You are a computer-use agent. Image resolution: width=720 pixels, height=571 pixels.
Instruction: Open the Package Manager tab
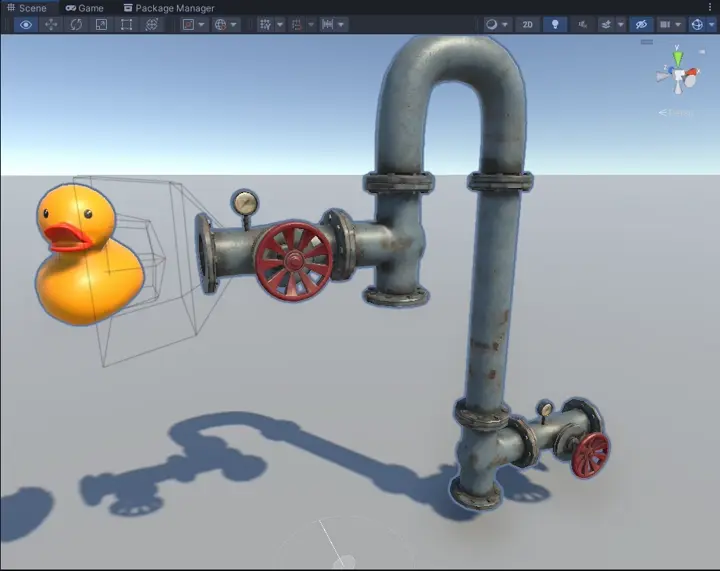tap(169, 8)
